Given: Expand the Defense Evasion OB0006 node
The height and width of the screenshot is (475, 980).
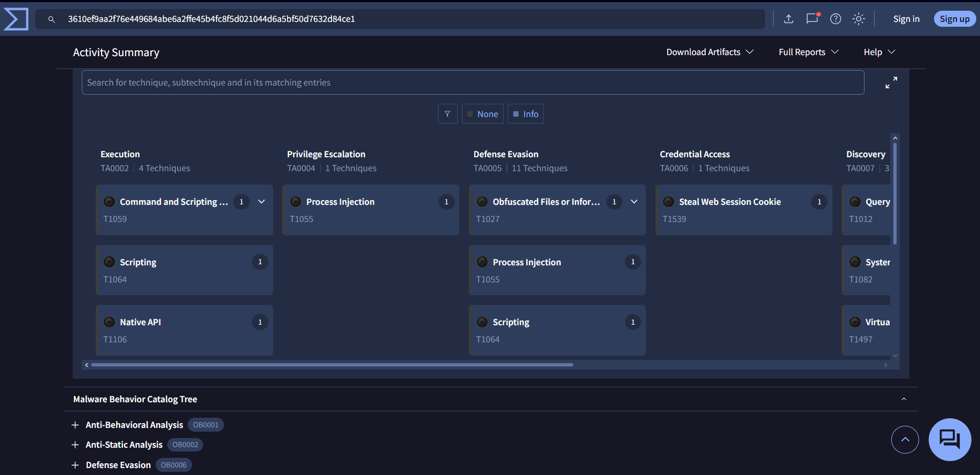Looking at the screenshot, I should (75, 465).
